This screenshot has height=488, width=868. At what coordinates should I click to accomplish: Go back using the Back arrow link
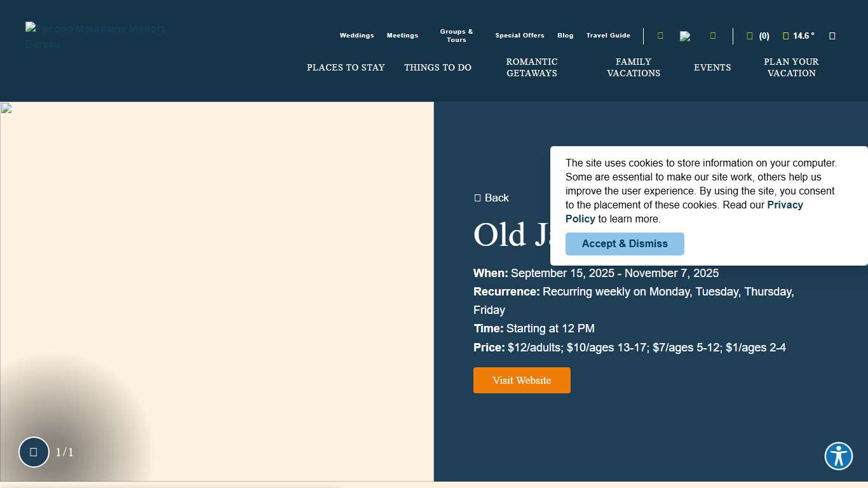click(x=491, y=198)
